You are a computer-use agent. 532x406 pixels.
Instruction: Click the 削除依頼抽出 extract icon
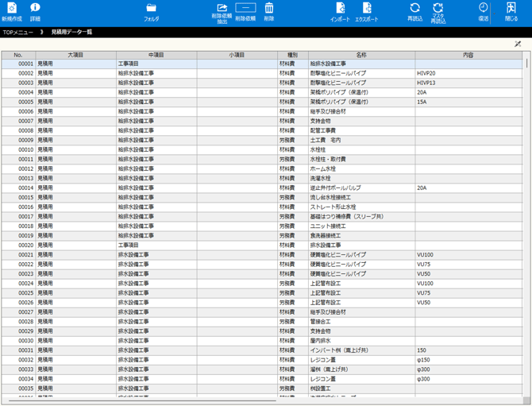pyautogui.click(x=222, y=8)
